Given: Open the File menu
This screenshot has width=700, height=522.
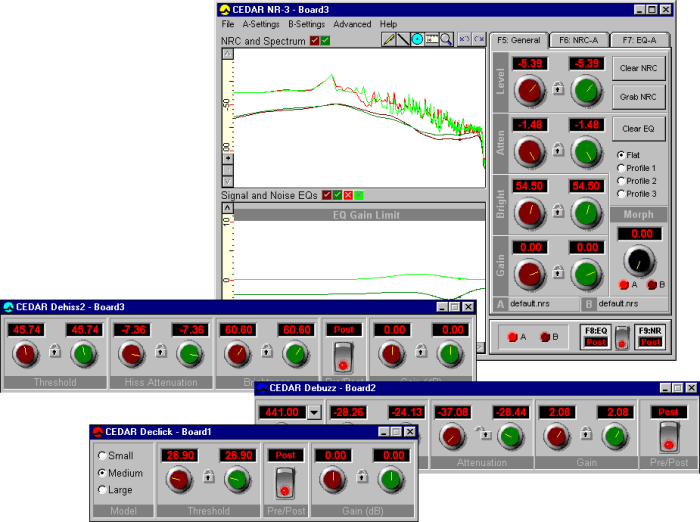Looking at the screenshot, I should pos(228,24).
